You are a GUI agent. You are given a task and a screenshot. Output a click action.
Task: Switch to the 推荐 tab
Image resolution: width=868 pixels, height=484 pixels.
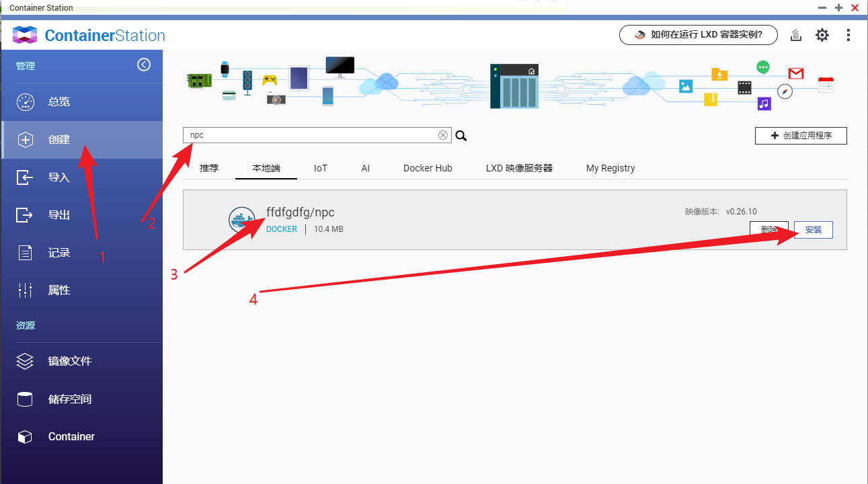pyautogui.click(x=209, y=168)
